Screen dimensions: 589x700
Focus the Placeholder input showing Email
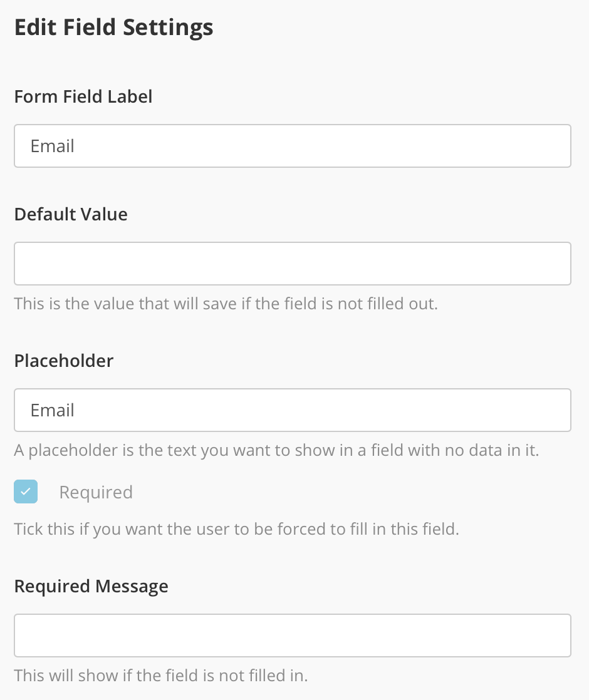coord(292,410)
